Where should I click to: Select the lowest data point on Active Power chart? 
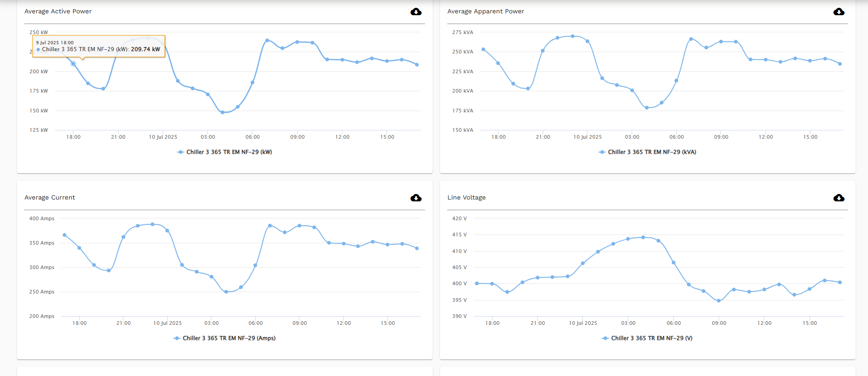click(223, 112)
